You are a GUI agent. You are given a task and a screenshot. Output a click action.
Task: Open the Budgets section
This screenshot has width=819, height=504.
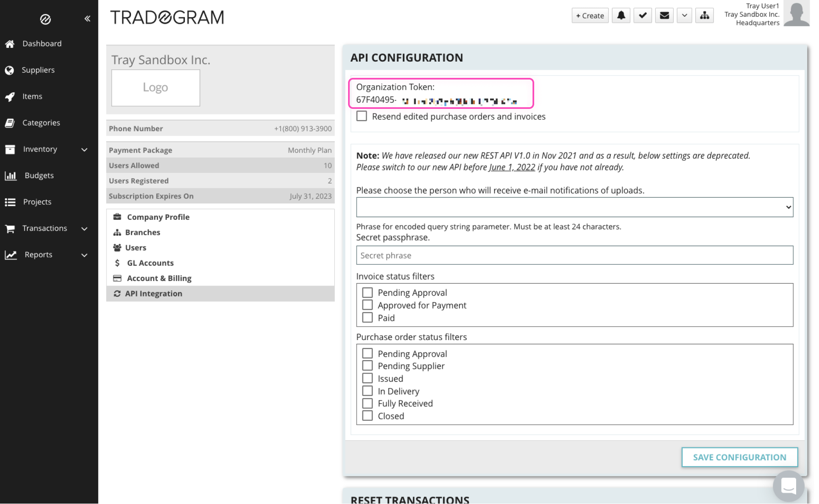click(x=39, y=175)
